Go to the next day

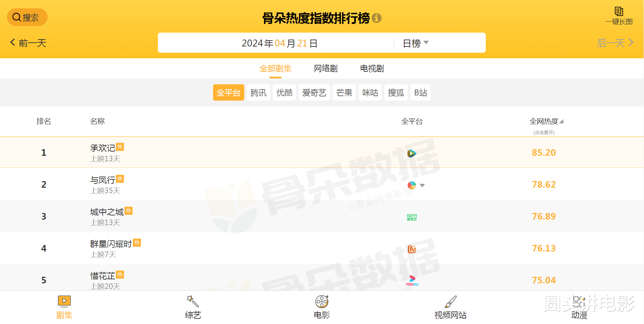click(615, 43)
